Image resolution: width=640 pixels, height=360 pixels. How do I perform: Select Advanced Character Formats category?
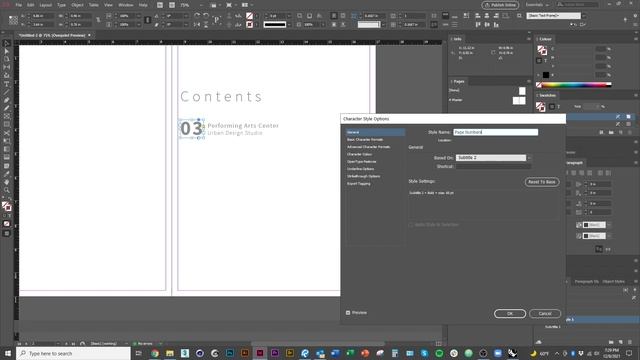click(x=369, y=147)
